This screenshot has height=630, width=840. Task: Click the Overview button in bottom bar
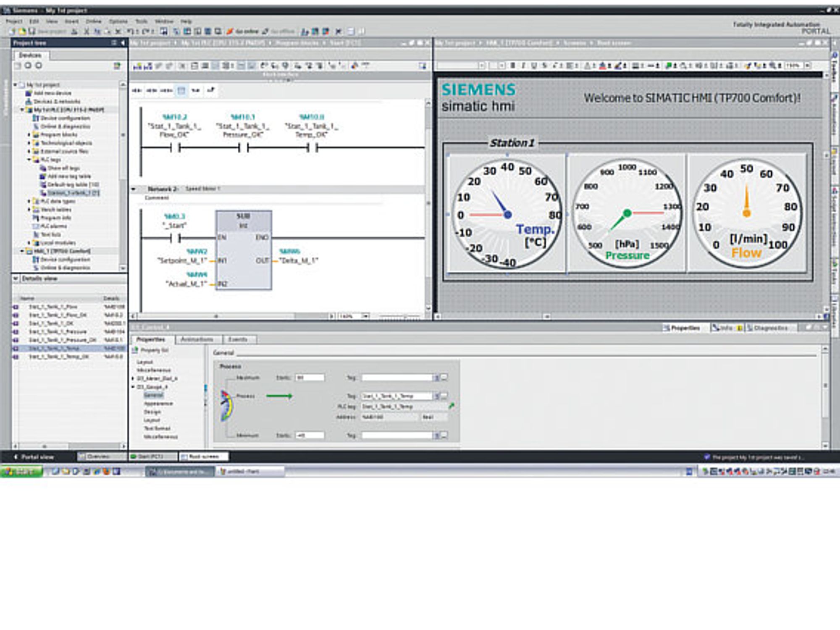click(x=102, y=457)
